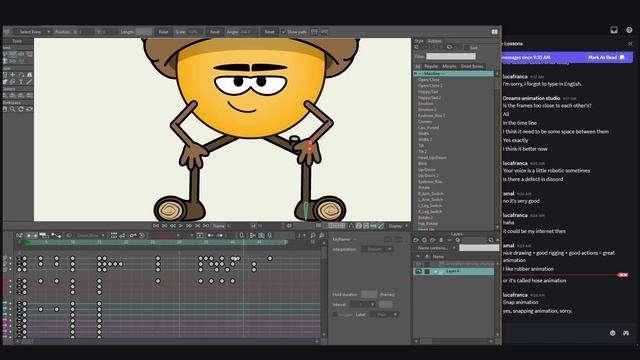Click the Hold duration field
Image resolution: width=640 pixels, height=360 pixels.
click(x=369, y=294)
